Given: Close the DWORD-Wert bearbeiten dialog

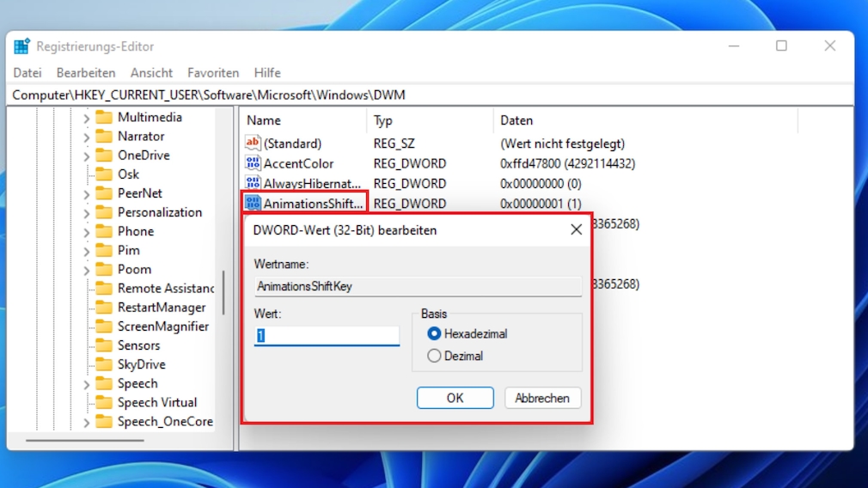Looking at the screenshot, I should pyautogui.click(x=577, y=229).
